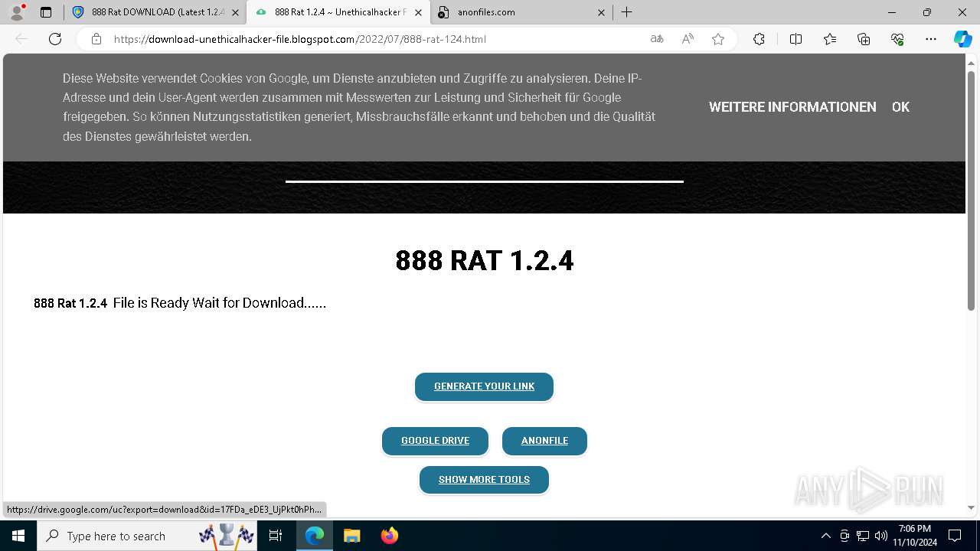
Task: Click the File is Ready Wait text
Action: tap(220, 303)
